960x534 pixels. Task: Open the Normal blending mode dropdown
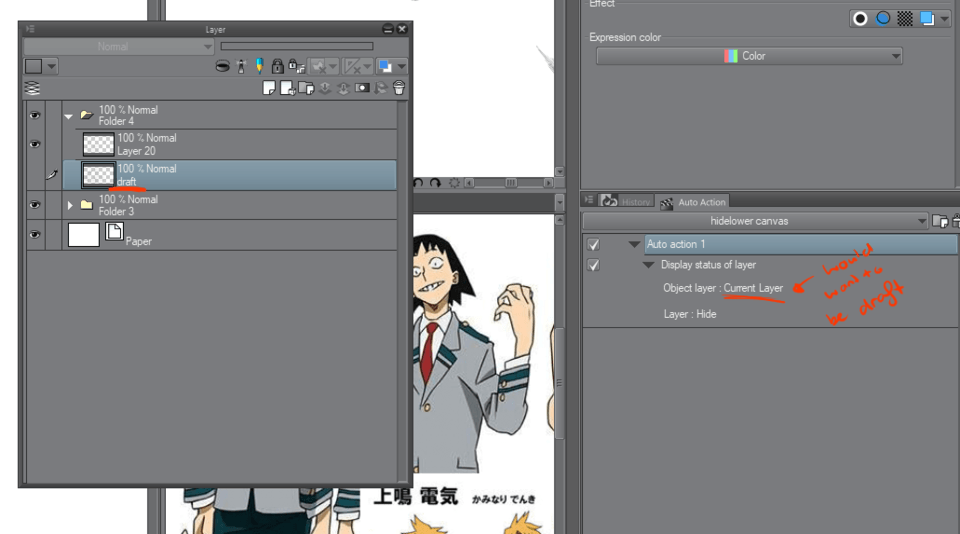118,47
